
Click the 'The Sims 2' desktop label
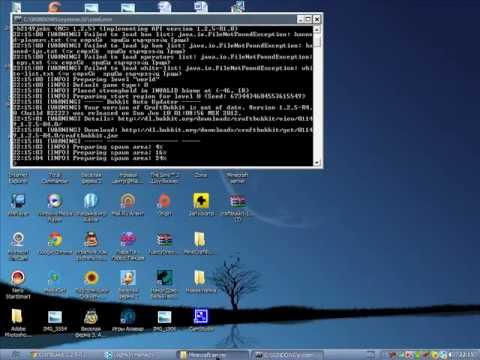[164, 178]
